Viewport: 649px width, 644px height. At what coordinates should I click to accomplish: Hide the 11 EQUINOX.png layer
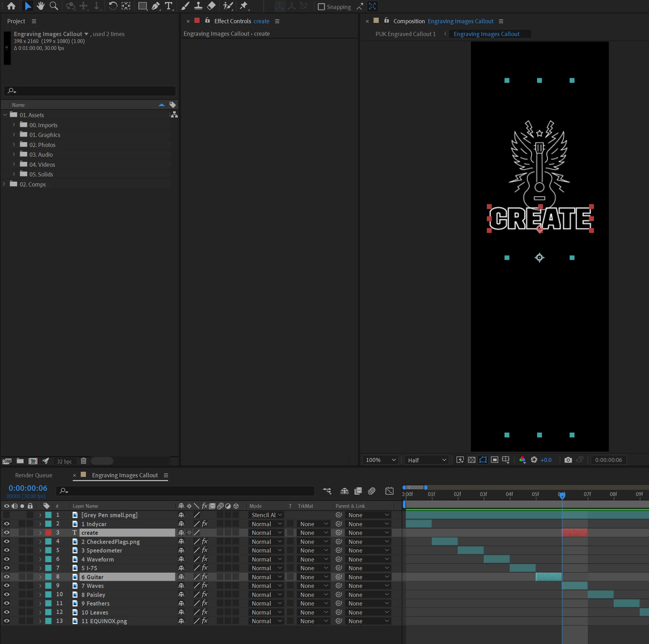7,621
